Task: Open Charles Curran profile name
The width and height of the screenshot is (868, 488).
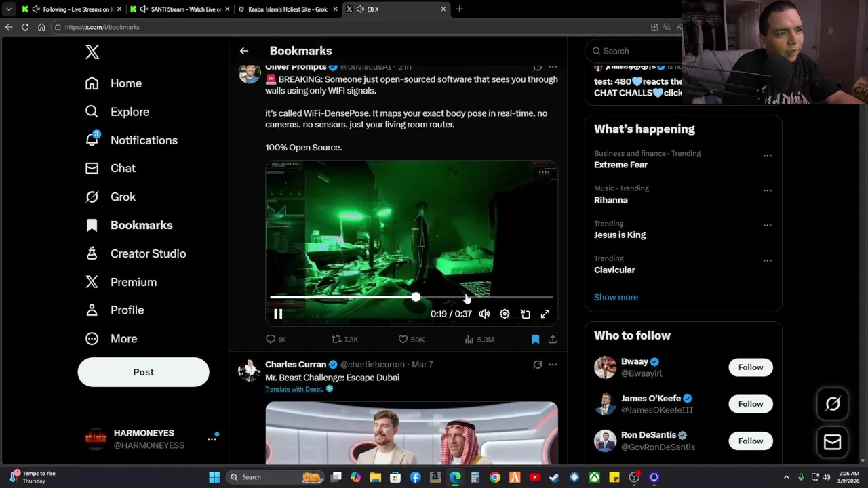Action: 296,365
